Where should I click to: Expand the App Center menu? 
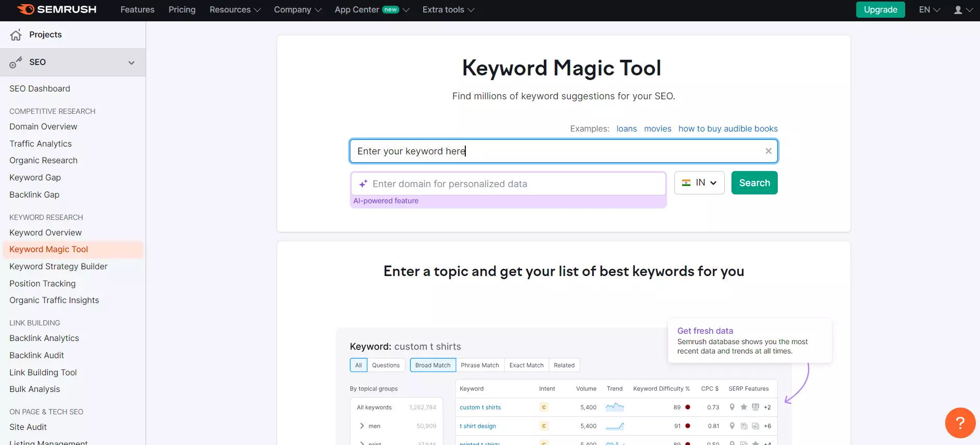coord(372,10)
